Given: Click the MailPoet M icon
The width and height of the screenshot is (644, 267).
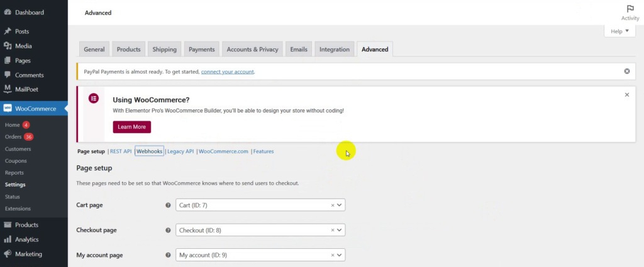Looking at the screenshot, I should [x=8, y=89].
